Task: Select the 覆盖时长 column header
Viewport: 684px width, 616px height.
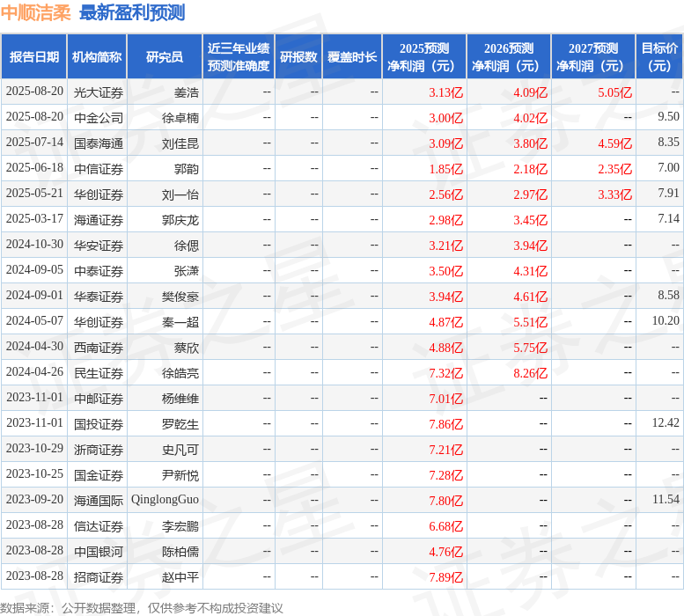Action: (352, 56)
